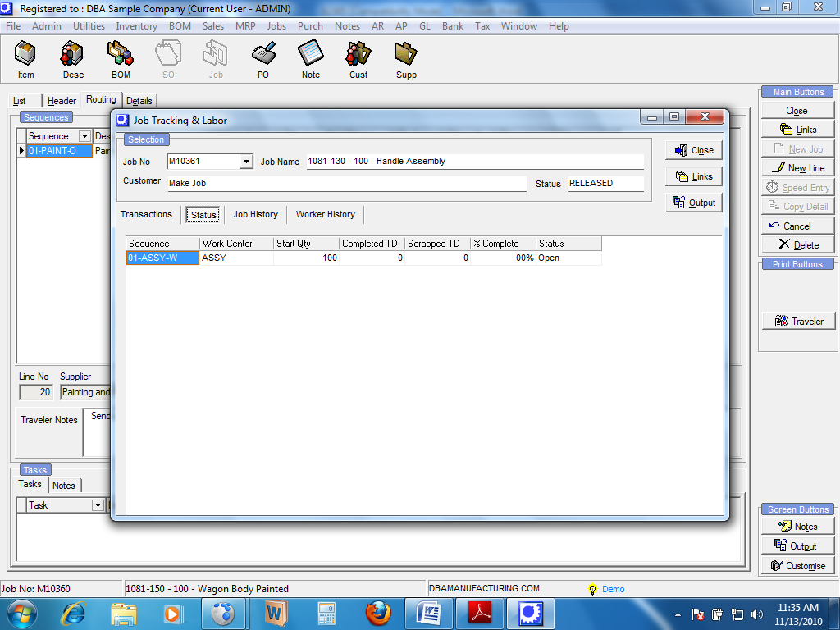Select the 01-ASSY-W sequence row
The height and width of the screenshot is (630, 840).
[162, 258]
